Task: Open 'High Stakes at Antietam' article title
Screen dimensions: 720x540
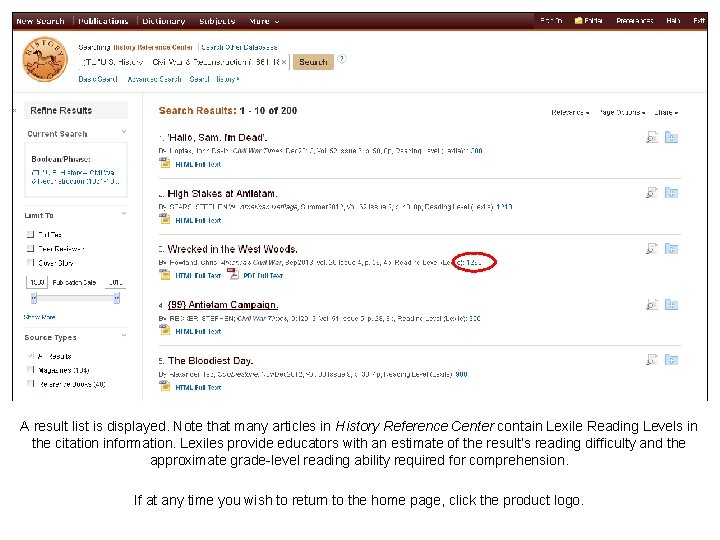Action: [x=222, y=193]
